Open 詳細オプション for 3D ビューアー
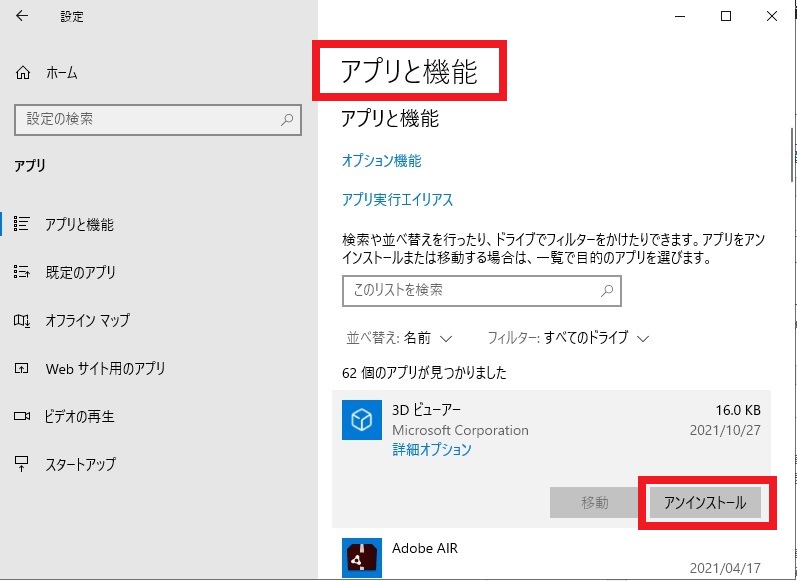 (432, 449)
